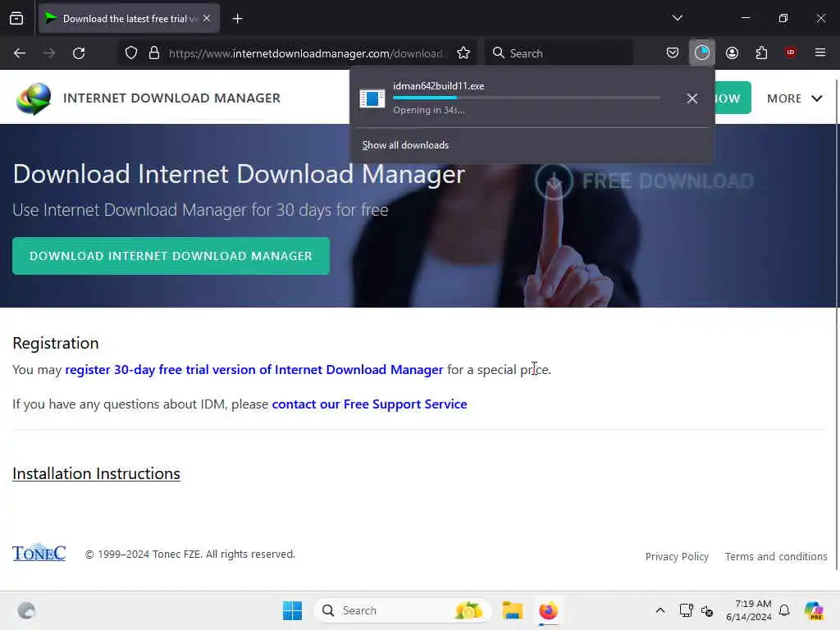Viewport: 840px width, 630px height.
Task: Open the Privacy Policy link
Action: (677, 557)
